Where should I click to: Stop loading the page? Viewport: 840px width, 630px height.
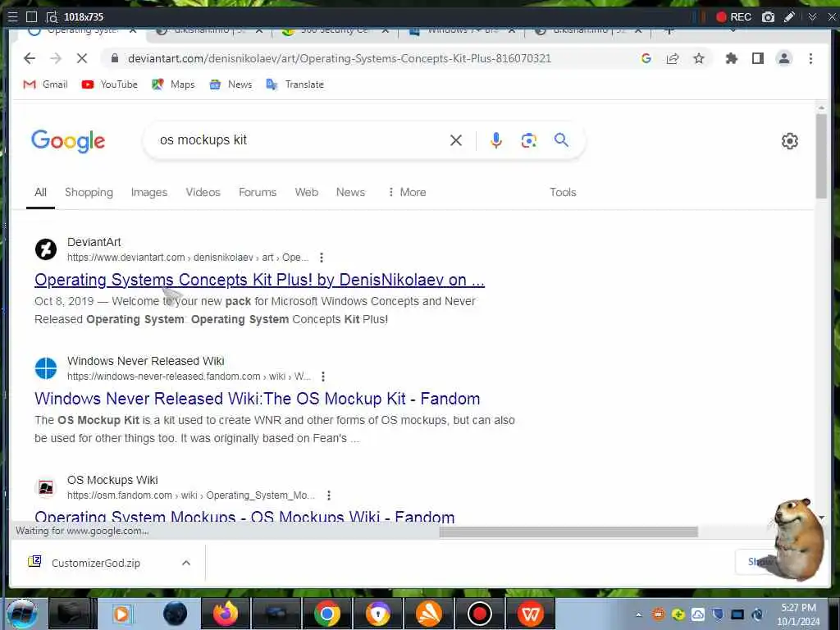(81, 58)
